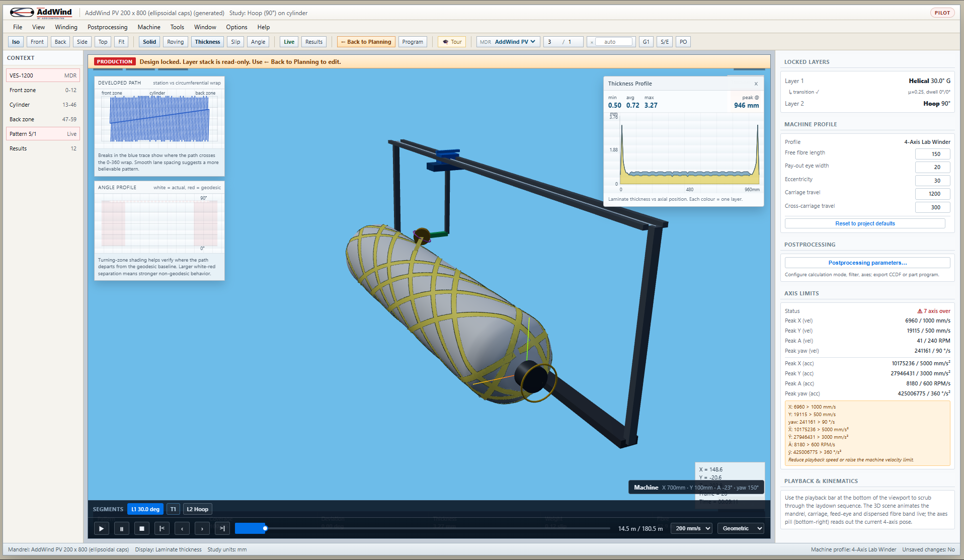Click the PILOT badge
964x560 pixels.
click(x=942, y=13)
